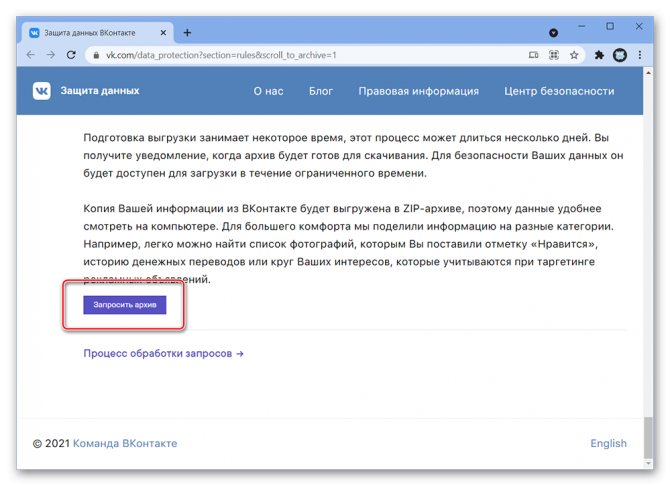Click the Защита данных header title
The height and width of the screenshot is (486, 670).
100,91
